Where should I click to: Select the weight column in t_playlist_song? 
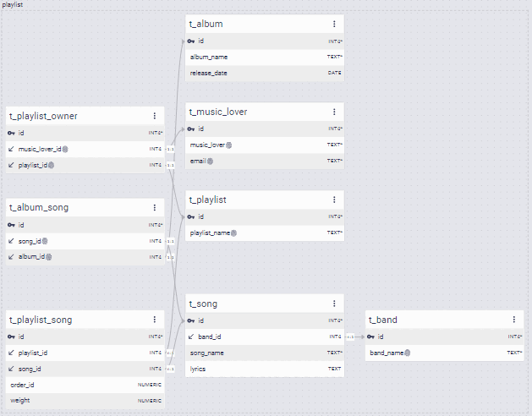tap(85, 401)
